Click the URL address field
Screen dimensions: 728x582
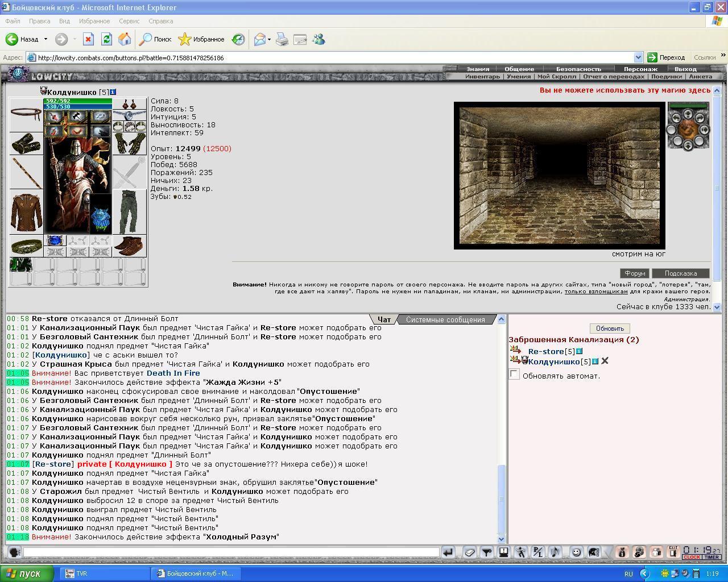[x=334, y=57]
